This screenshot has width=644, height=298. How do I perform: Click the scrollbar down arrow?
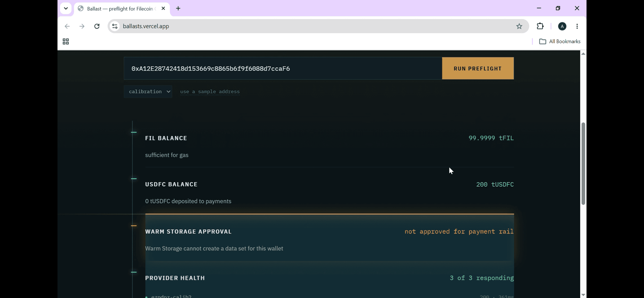point(583,295)
